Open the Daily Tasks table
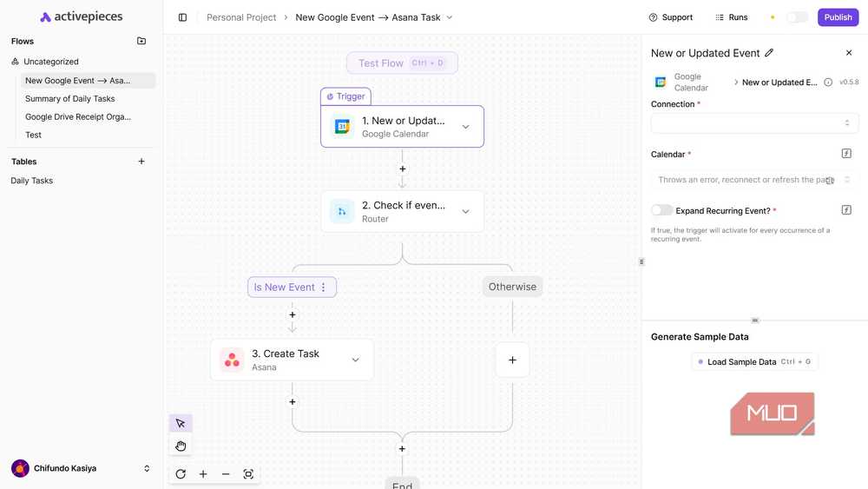The width and height of the screenshot is (868, 489). click(31, 181)
